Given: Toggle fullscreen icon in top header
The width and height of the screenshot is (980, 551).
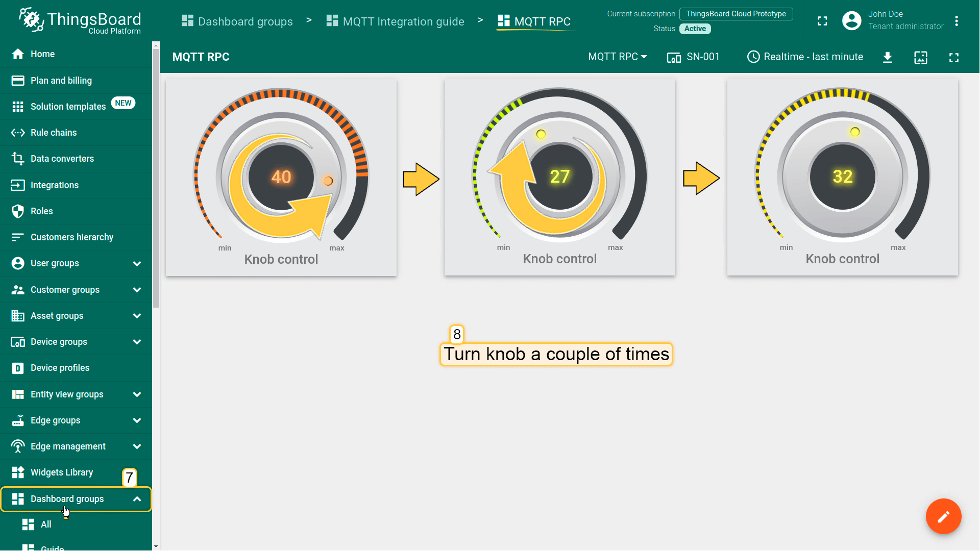Looking at the screenshot, I should click(822, 21).
